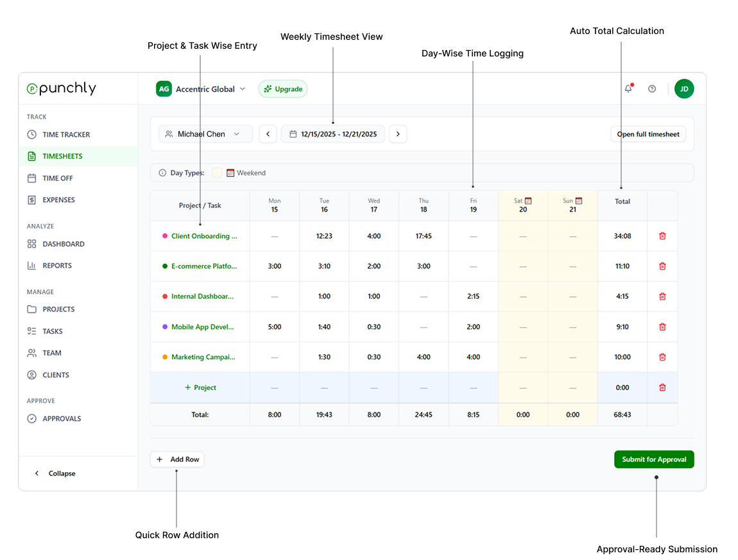
Task: Select the Timesheets sidebar item
Action: [x=62, y=156]
